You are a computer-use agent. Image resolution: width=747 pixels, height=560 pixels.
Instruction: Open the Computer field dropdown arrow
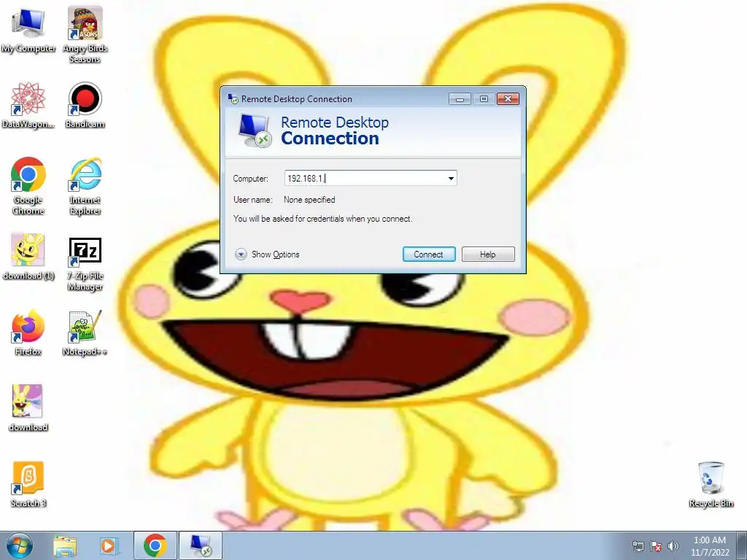click(x=451, y=179)
